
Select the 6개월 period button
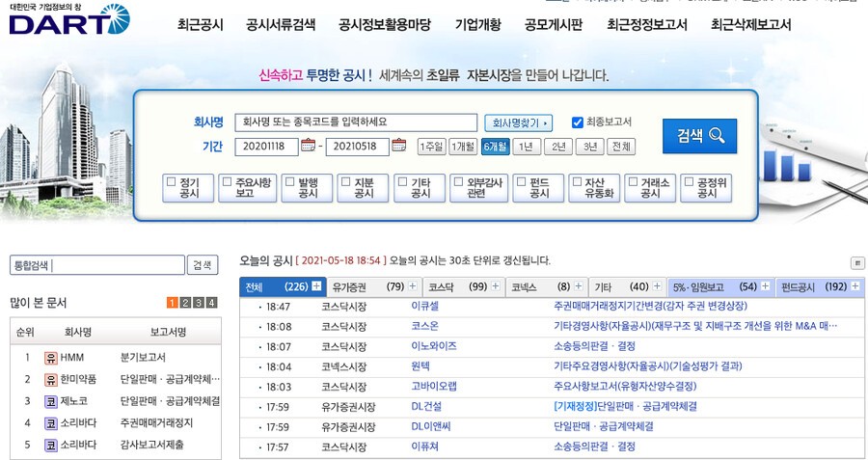(x=495, y=147)
